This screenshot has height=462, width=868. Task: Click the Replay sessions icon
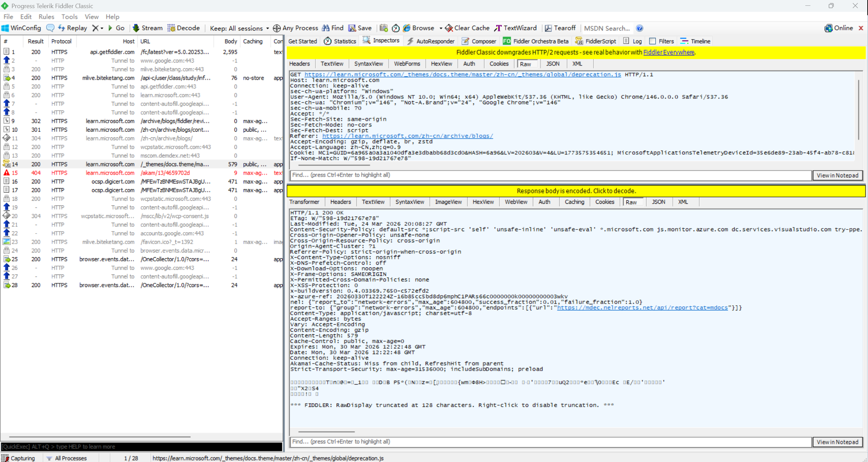(62, 28)
